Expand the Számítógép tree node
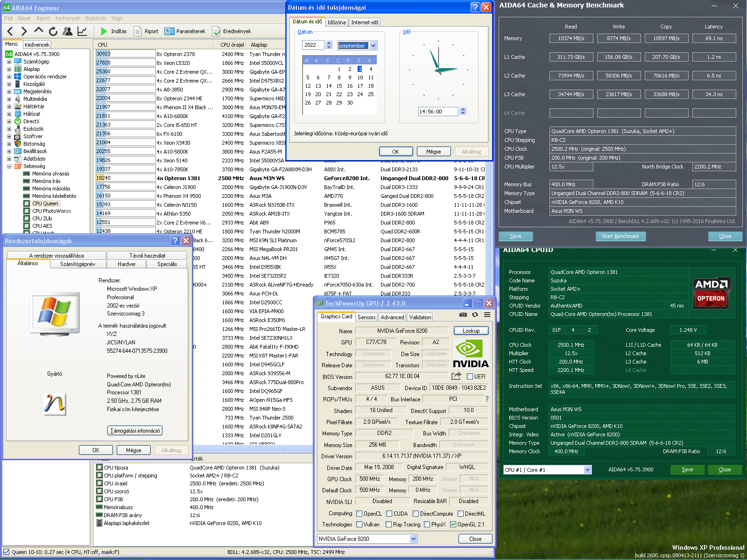The width and height of the screenshot is (747, 560). 9,62
